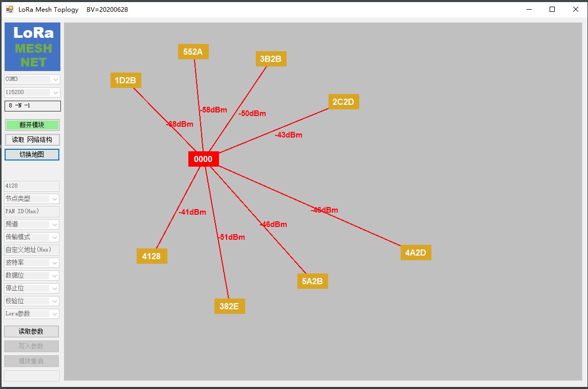Click node 3B2B in the topology
Viewport: 588px width, 389px height.
tap(271, 59)
